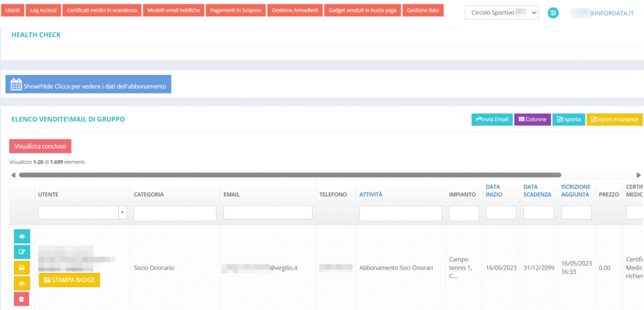The height and width of the screenshot is (310, 644).
Task: Toggle Visualizza concluso filter
Action: point(40,146)
